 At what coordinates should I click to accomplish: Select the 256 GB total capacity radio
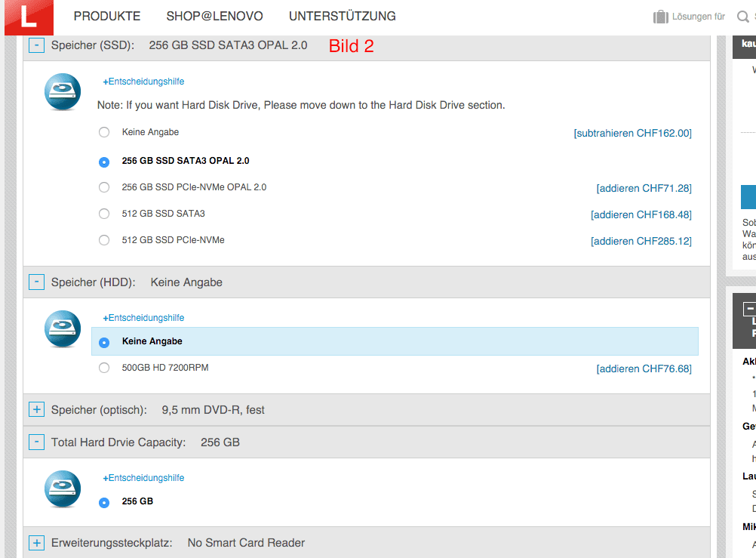(104, 503)
